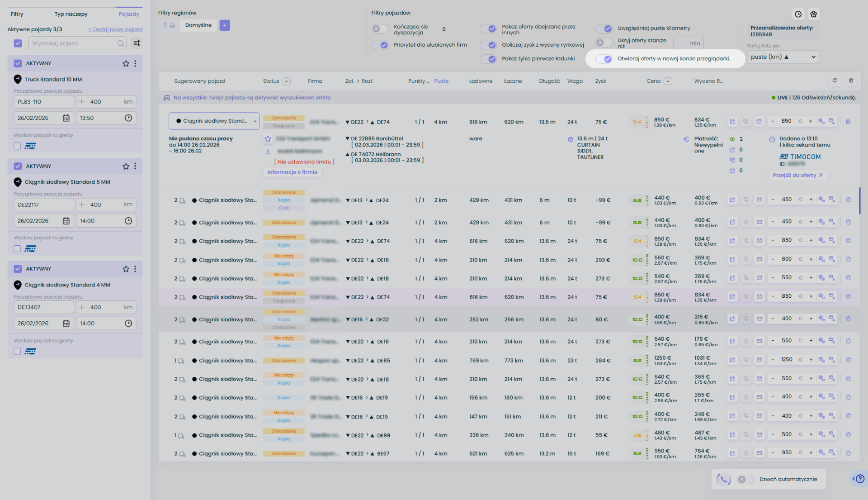Click the refresh icon in table header
868x500 pixels.
[x=835, y=81]
